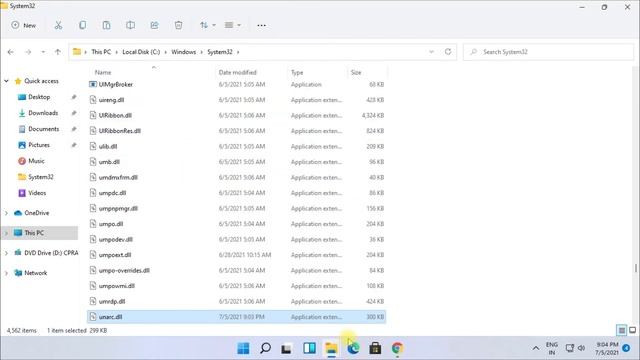Expand address bar history dropdown
Image resolution: width=640 pixels, height=360 pixels.
[x=431, y=52]
